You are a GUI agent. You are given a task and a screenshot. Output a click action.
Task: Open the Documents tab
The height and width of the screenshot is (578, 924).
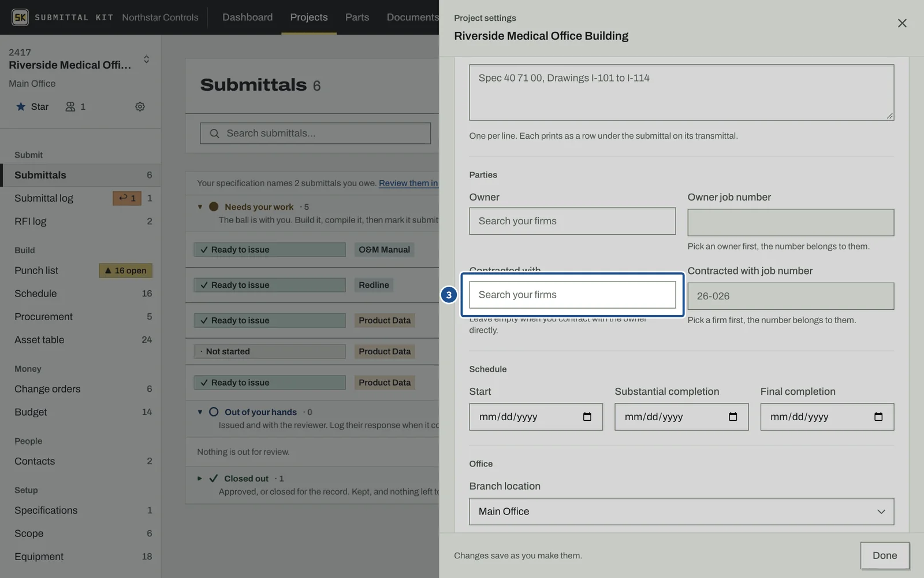click(412, 17)
